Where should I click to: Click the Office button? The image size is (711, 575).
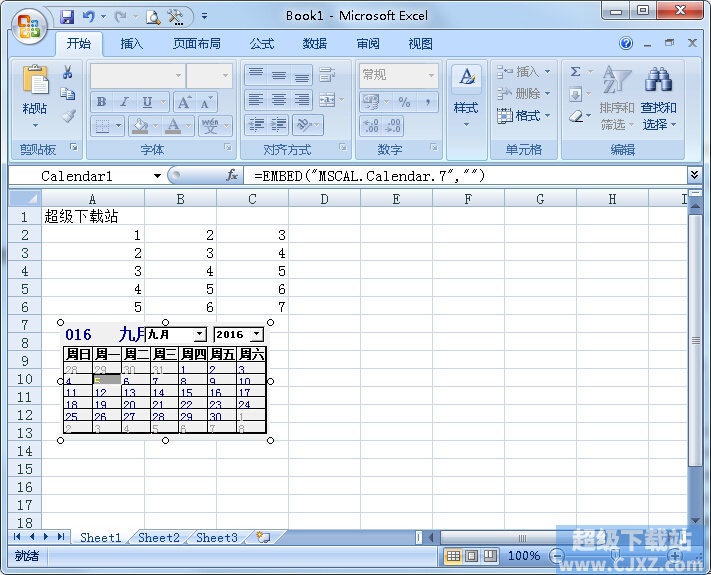[x=29, y=26]
